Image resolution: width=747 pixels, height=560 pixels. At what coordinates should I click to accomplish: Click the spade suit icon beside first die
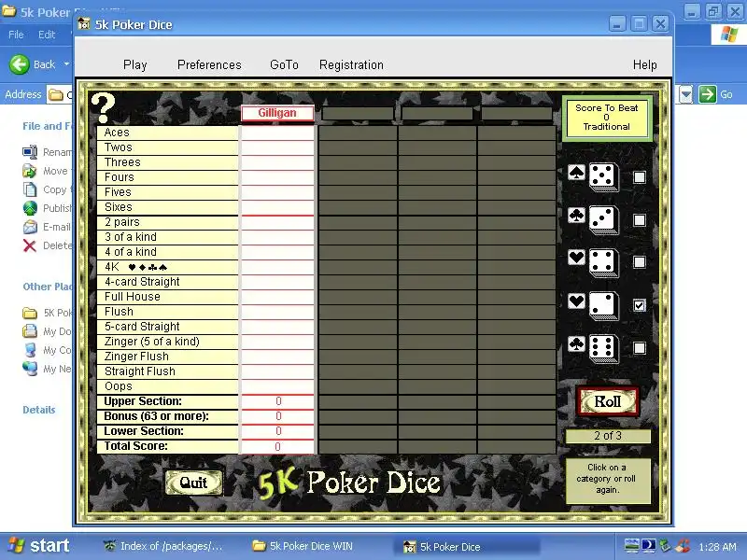pos(576,172)
